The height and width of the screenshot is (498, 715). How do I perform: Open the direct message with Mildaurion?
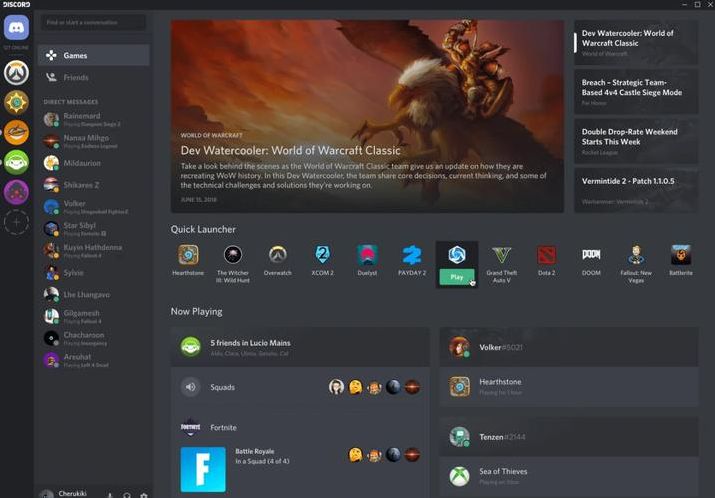(93, 163)
